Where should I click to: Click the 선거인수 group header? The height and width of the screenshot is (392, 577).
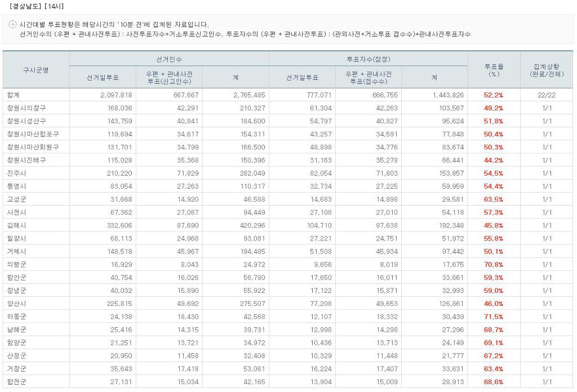169,59
